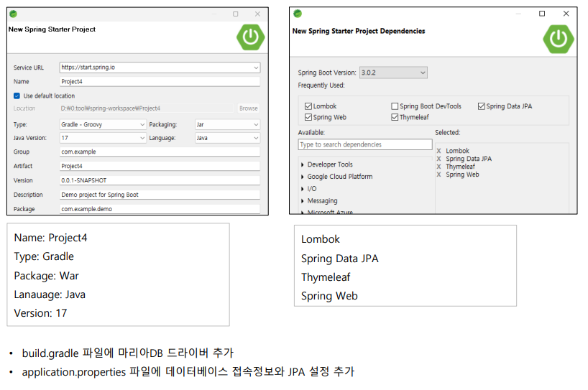This screenshot has width=588, height=390.
Task: Open the Type dropdown showing Gradle - Groovy
Action: coord(142,124)
